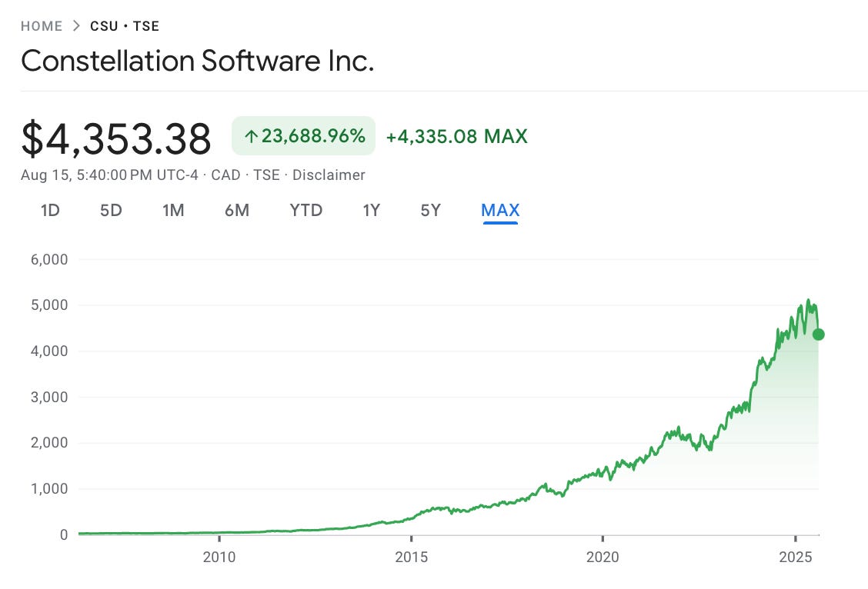Click the breadcrumb chevron separator

76,25
